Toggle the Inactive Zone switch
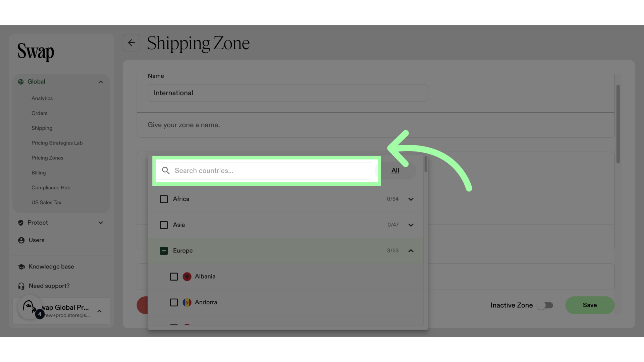Image resolution: width=644 pixels, height=362 pixels. 545,305
